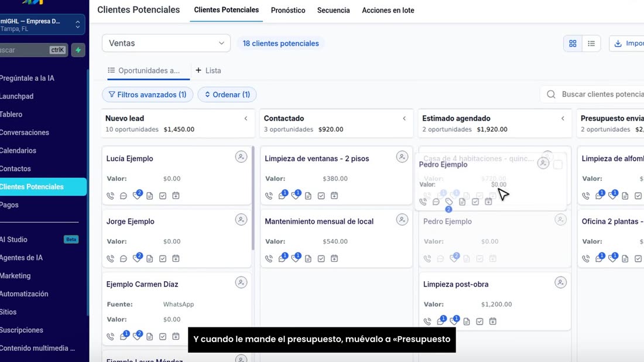The width and height of the screenshot is (644, 362).
Task: Open the notes icon on Lucía Ejemplo card
Action: point(150,196)
